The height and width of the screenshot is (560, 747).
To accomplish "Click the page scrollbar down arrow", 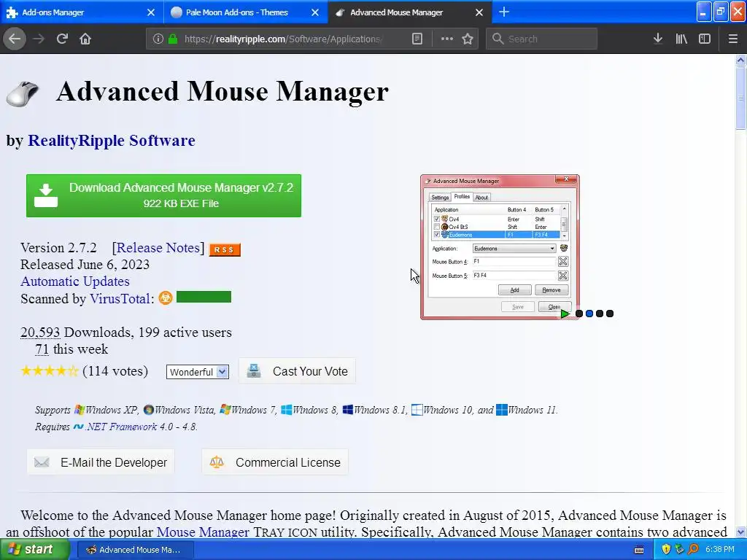I will [740, 532].
